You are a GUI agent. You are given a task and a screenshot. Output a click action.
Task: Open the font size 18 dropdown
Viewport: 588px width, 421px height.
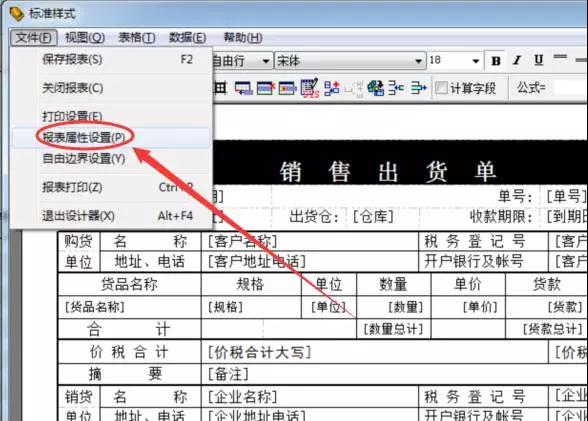click(476, 61)
